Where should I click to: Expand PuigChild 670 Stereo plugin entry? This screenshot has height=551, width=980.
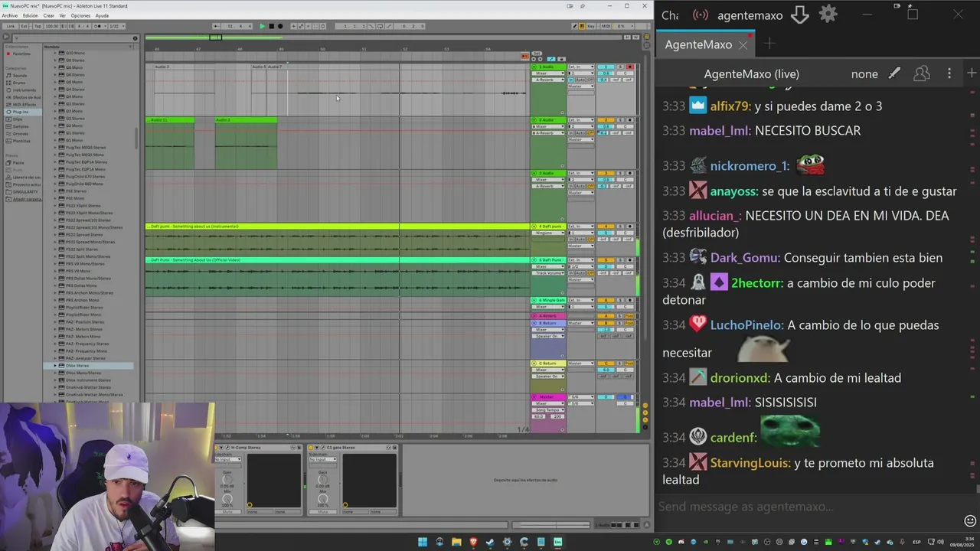click(x=55, y=177)
